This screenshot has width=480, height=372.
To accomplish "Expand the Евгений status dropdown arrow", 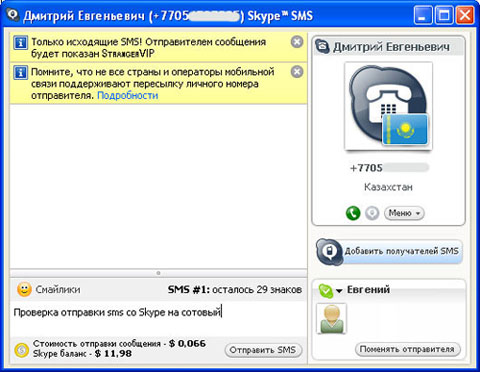I will coord(339,291).
